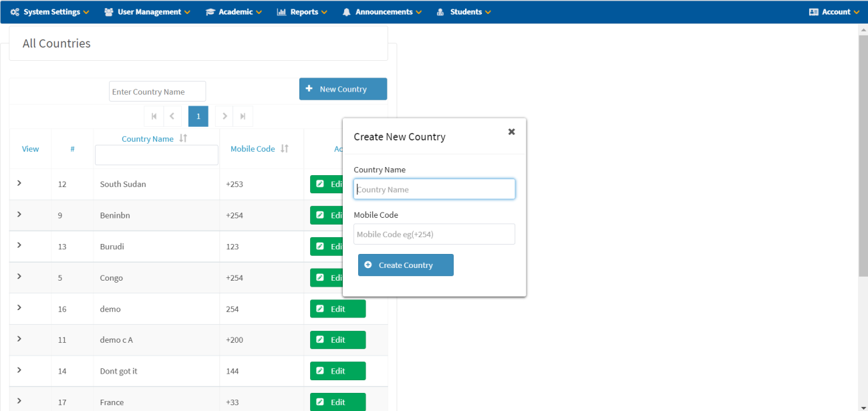Go to next page arrow
The width and height of the screenshot is (868, 411).
(225, 116)
